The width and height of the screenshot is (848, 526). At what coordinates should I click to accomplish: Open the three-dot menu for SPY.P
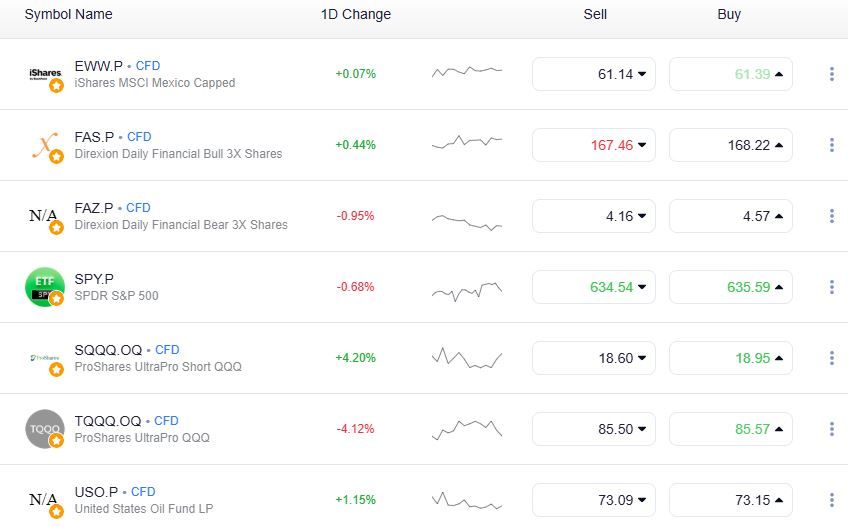(832, 287)
